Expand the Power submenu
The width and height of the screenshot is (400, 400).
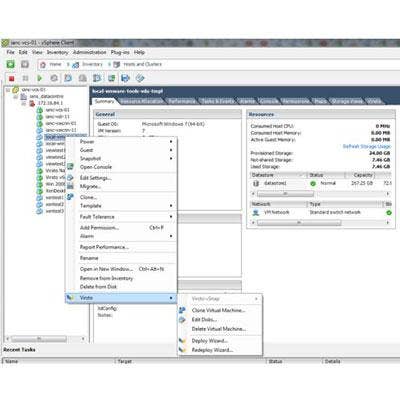click(x=171, y=142)
